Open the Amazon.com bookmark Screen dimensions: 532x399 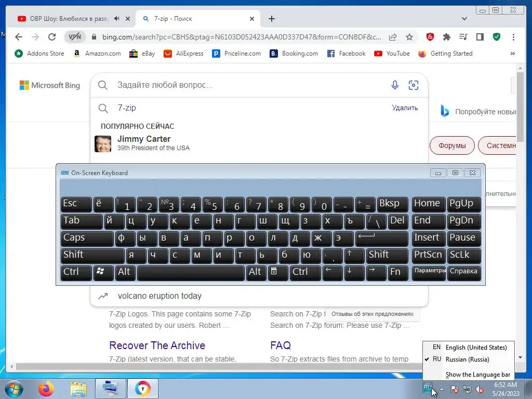pyautogui.click(x=97, y=54)
